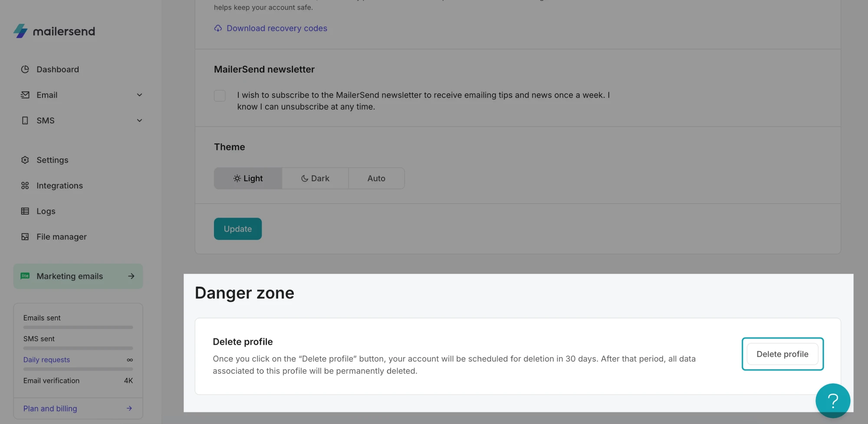The width and height of the screenshot is (868, 424).
Task: Click the MailerSend logo icon
Action: pos(20,31)
